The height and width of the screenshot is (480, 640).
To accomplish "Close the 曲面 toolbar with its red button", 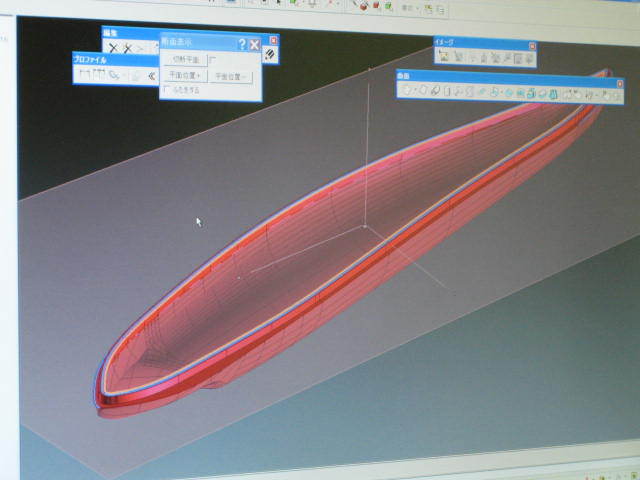I will pos(620,84).
